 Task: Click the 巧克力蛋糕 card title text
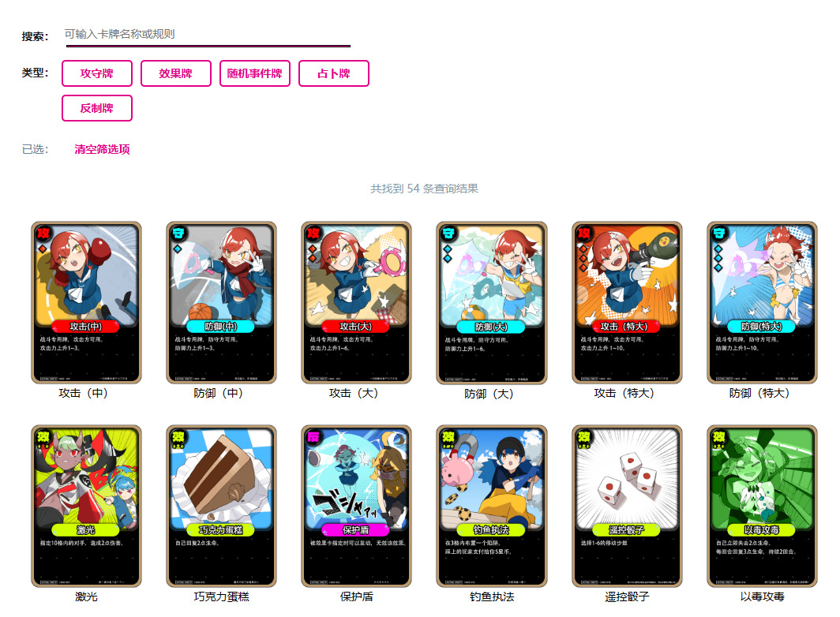(221, 596)
